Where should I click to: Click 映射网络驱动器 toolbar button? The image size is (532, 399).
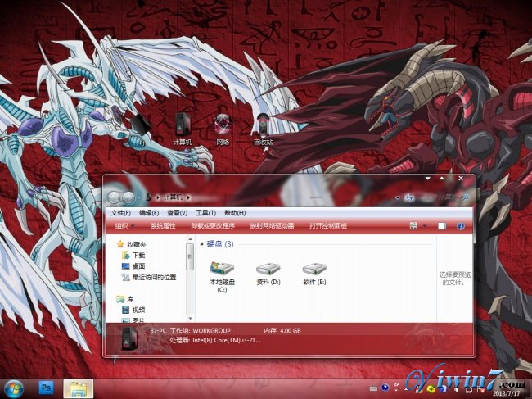(x=272, y=226)
